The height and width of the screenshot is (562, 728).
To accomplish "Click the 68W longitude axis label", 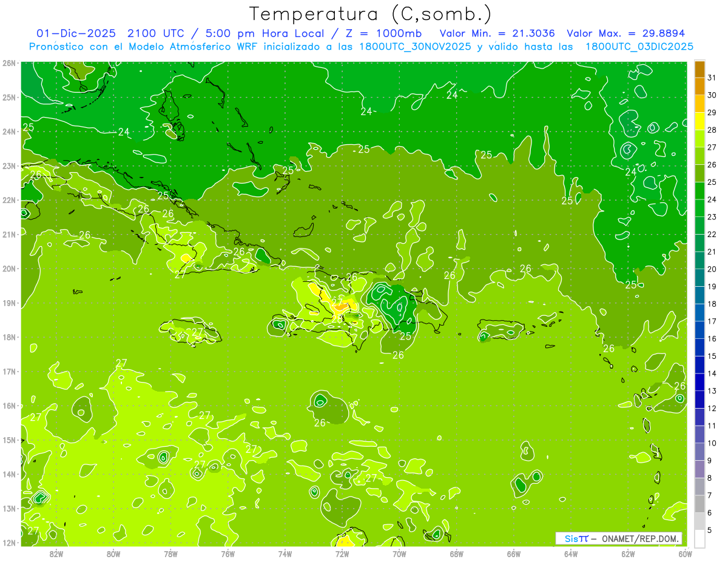I will (457, 553).
